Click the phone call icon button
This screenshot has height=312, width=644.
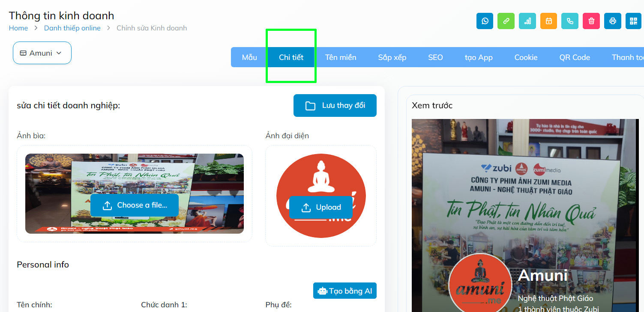tap(570, 21)
